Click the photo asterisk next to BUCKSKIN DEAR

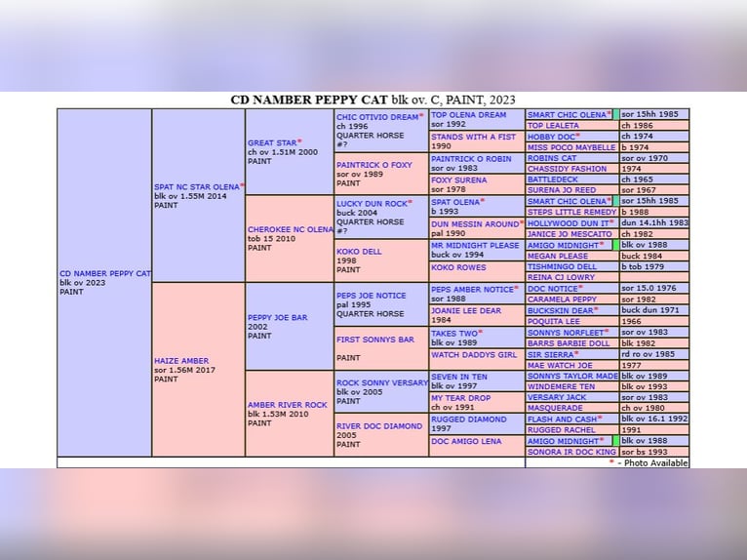596,310
